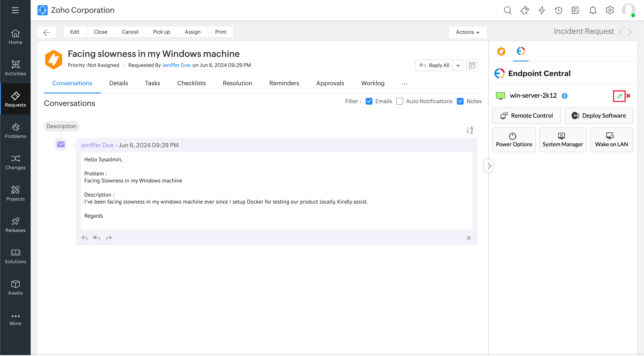644x356 pixels.
Task: Expand the Actions dropdown
Action: (467, 32)
